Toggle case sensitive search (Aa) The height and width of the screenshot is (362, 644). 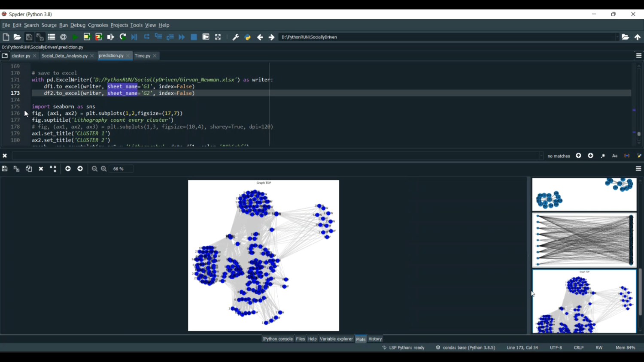(x=615, y=156)
